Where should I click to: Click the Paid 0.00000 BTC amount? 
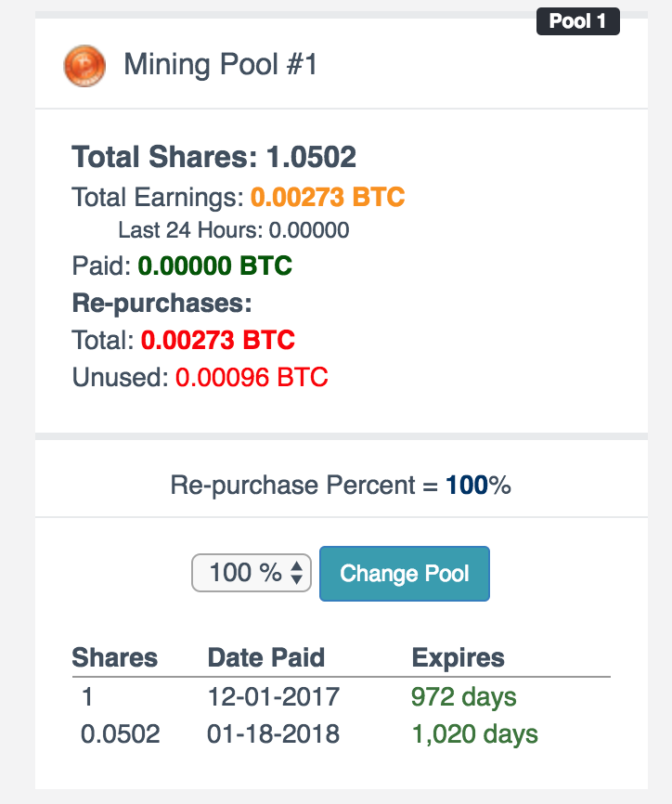pyautogui.click(x=214, y=266)
